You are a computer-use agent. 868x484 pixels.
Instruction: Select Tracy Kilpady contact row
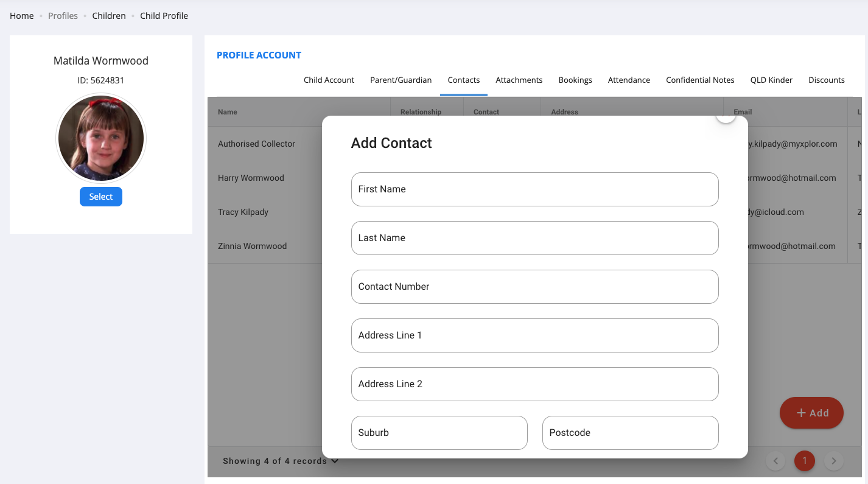tap(243, 212)
